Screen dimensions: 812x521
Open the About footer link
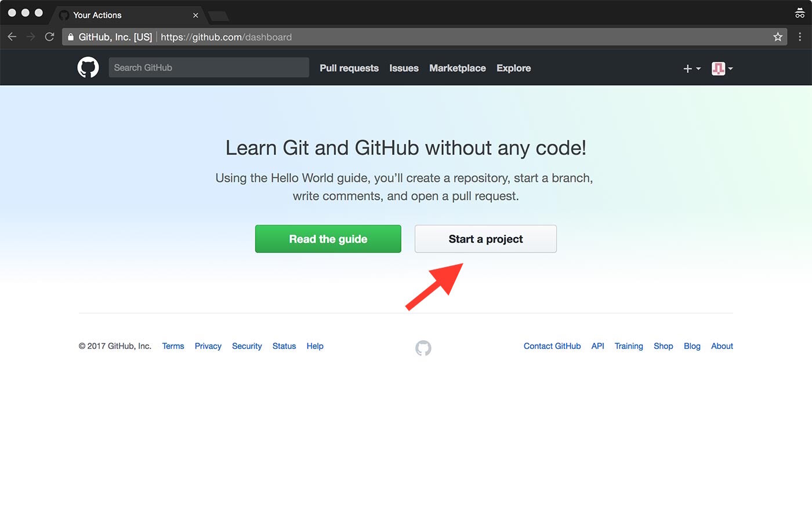[722, 346]
